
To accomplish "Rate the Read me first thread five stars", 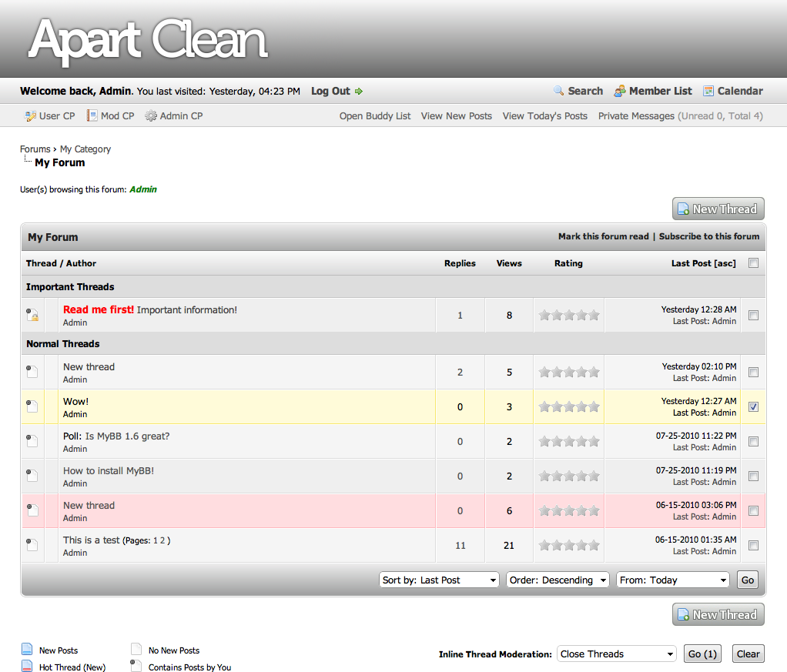I will [x=594, y=315].
